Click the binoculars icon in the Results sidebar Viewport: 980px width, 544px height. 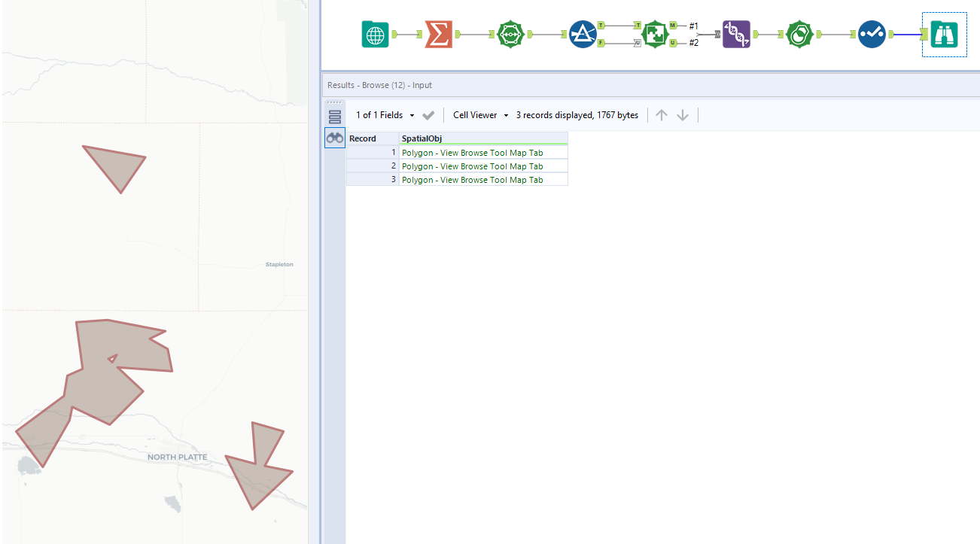334,137
